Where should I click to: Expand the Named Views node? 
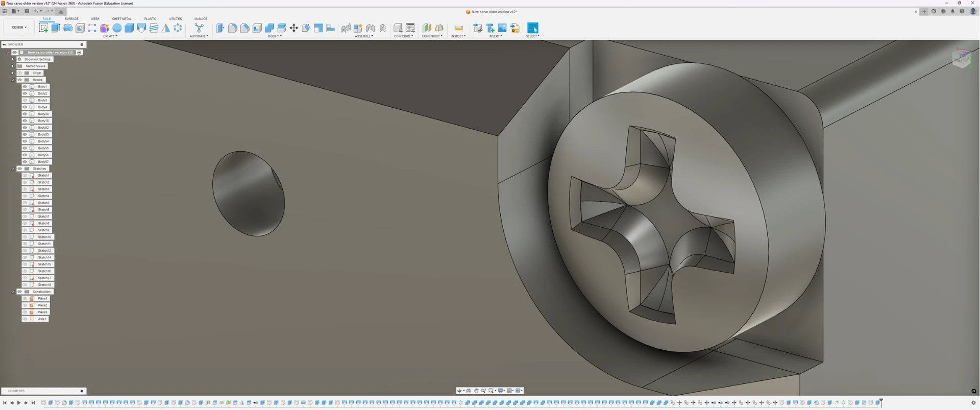[13, 66]
